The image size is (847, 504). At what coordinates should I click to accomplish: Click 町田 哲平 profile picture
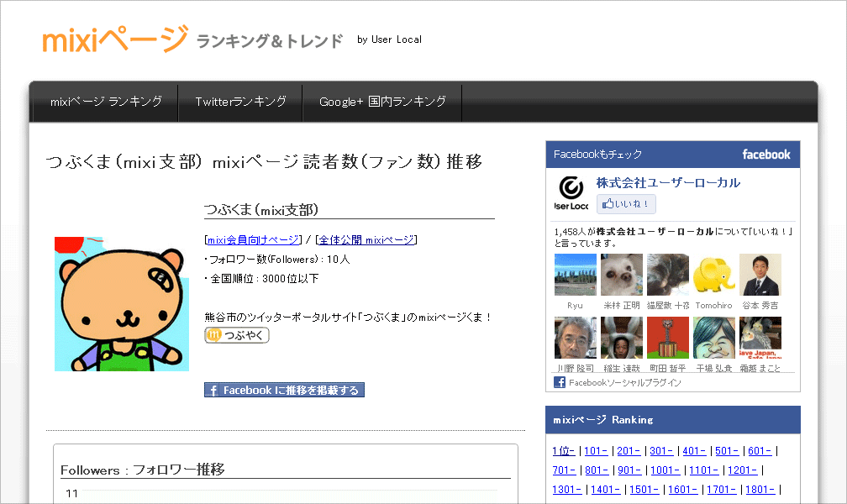coord(668,338)
